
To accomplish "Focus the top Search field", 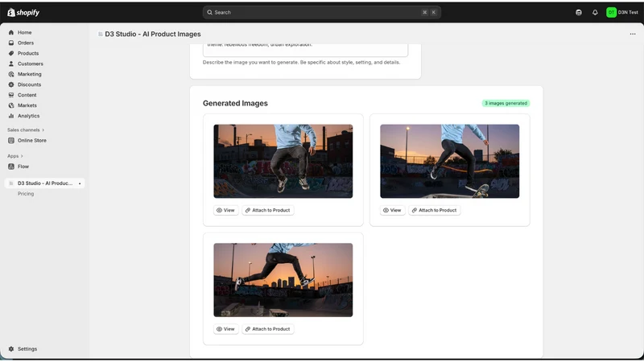I will pyautogui.click(x=321, y=12).
